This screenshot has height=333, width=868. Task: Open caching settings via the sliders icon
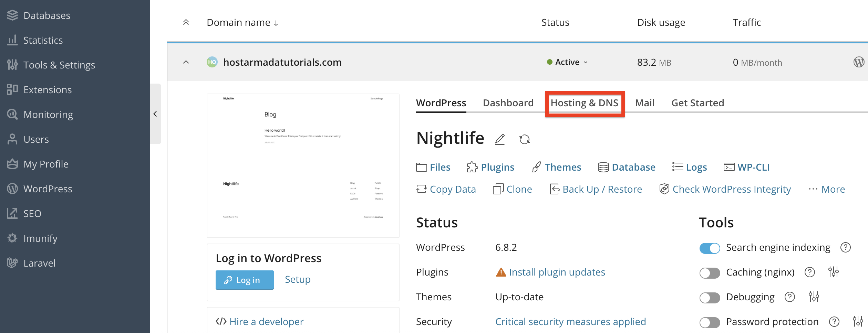point(834,272)
